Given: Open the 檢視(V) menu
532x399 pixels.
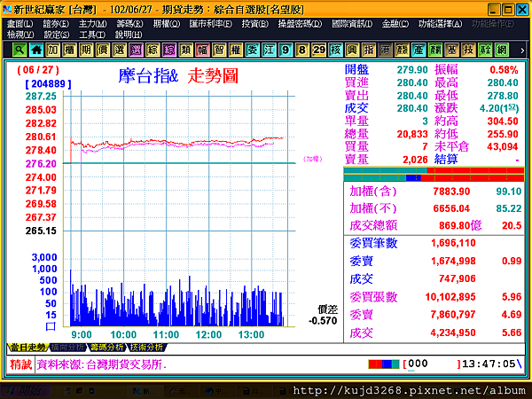Looking at the screenshot, I should (20, 35).
